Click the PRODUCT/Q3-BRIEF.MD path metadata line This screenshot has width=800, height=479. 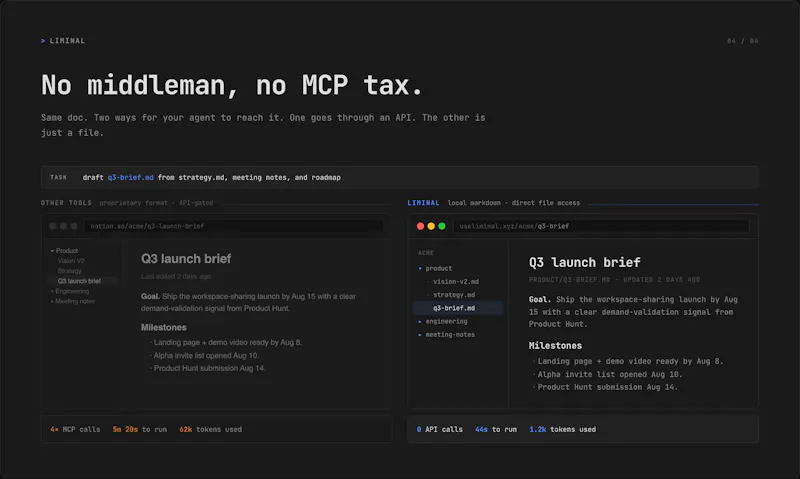[614, 280]
